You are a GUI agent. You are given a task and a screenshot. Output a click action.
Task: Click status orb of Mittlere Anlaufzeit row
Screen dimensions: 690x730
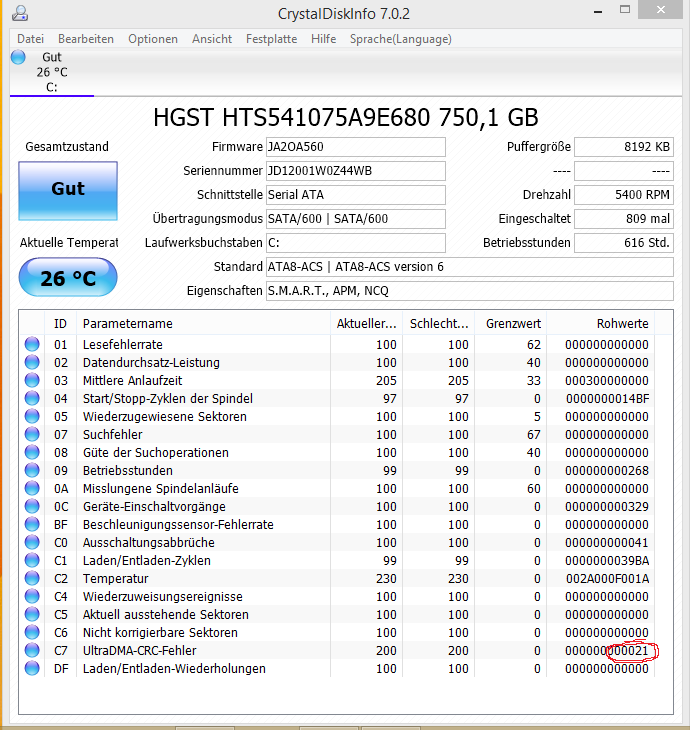coord(32,380)
